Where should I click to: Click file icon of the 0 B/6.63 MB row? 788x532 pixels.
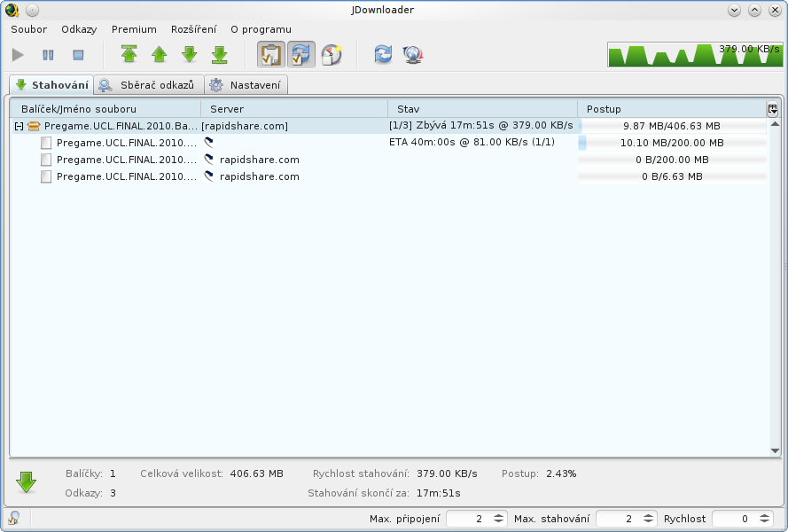(x=46, y=176)
